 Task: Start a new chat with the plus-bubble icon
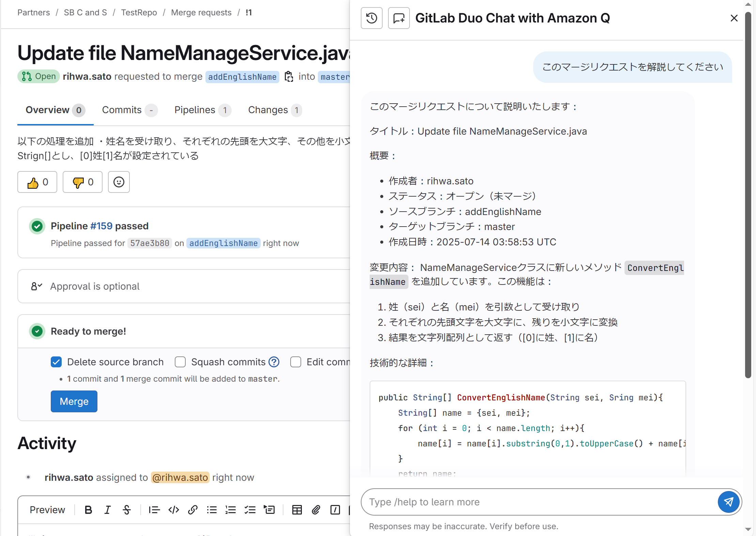pos(399,18)
